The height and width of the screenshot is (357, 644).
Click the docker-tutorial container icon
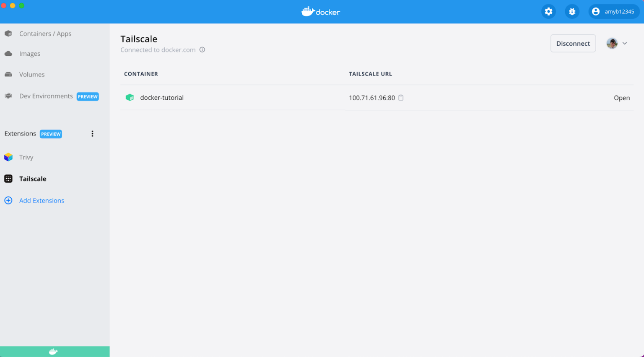[x=130, y=97]
